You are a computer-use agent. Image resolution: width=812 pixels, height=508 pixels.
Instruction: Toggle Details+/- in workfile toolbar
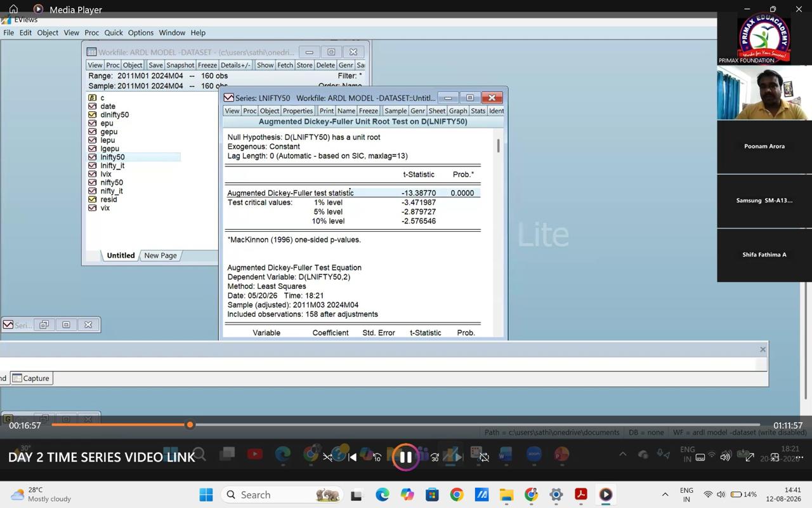point(235,65)
